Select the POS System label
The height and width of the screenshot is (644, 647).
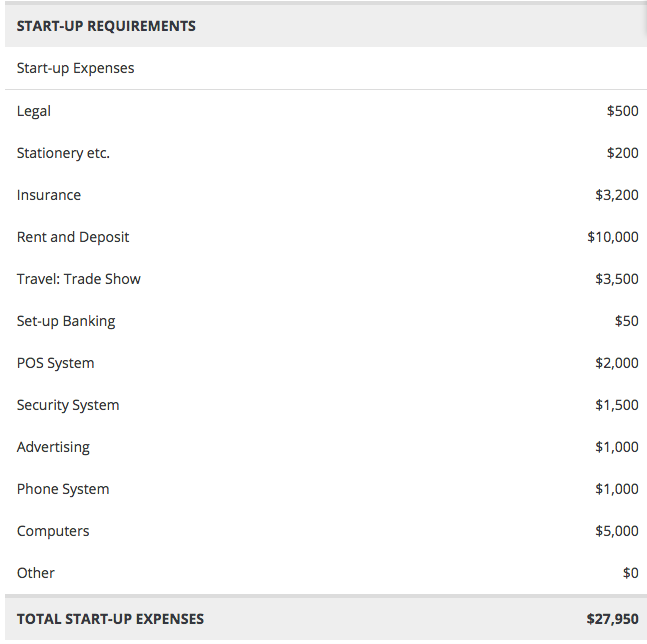click(x=56, y=363)
